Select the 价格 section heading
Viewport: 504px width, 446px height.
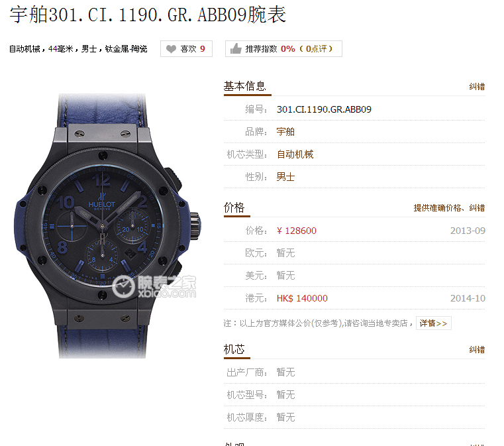point(234,207)
